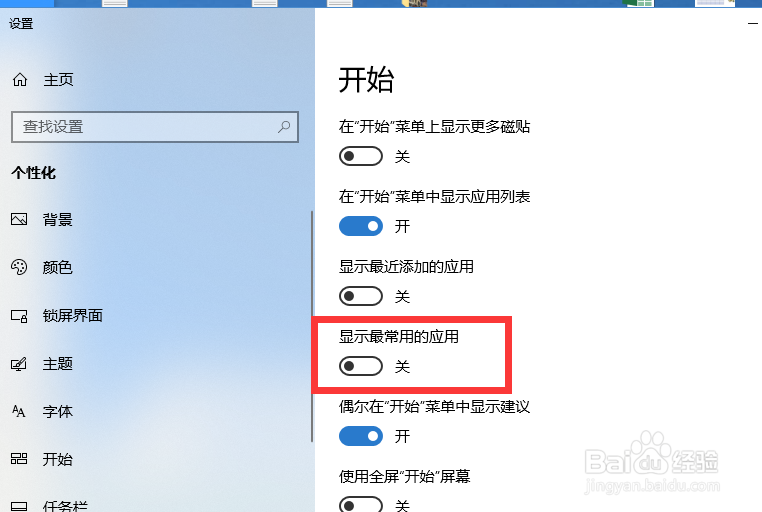Open the 背景 settings page

(57, 220)
